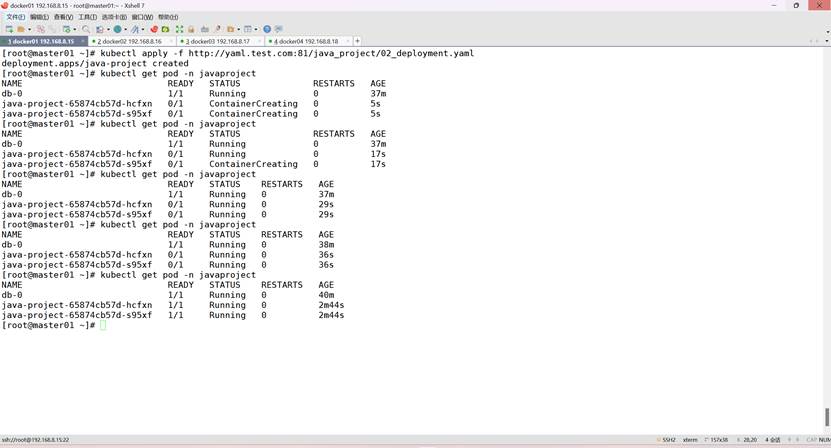Click the 4 会话 sessions count
The height and width of the screenshot is (448, 831).
[x=773, y=440]
